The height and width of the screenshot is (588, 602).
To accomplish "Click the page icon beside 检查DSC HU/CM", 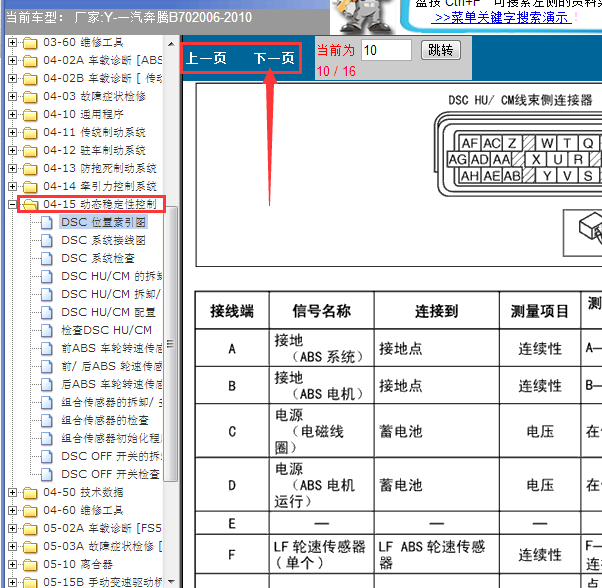I will click(47, 331).
